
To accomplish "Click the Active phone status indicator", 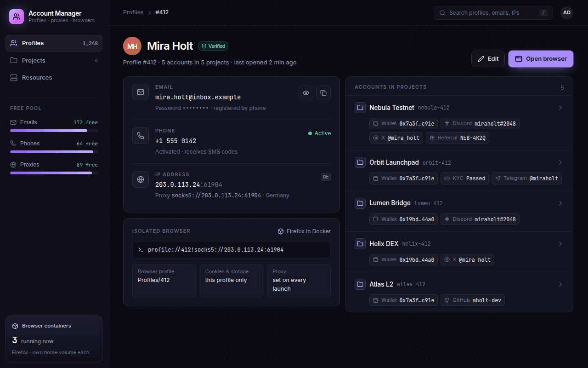I will point(319,133).
